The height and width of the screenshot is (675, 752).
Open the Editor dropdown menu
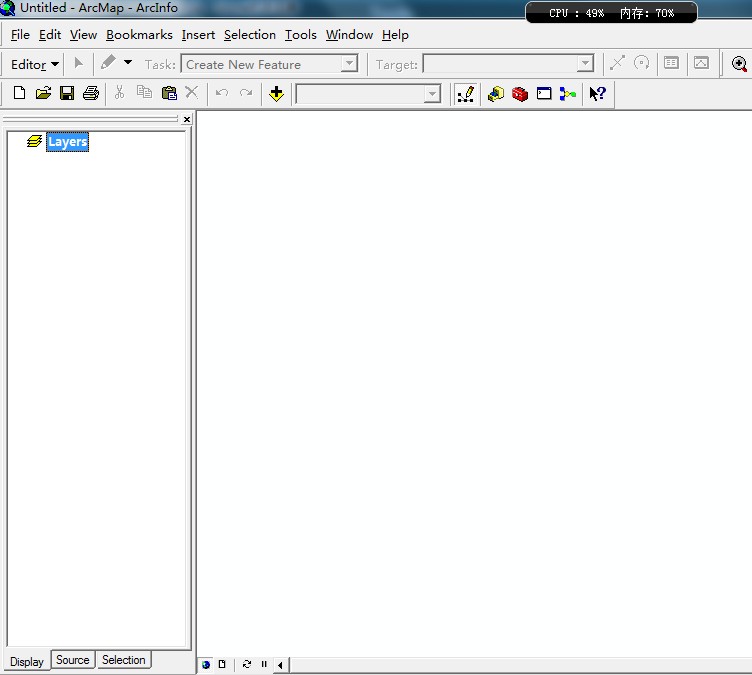click(x=35, y=64)
